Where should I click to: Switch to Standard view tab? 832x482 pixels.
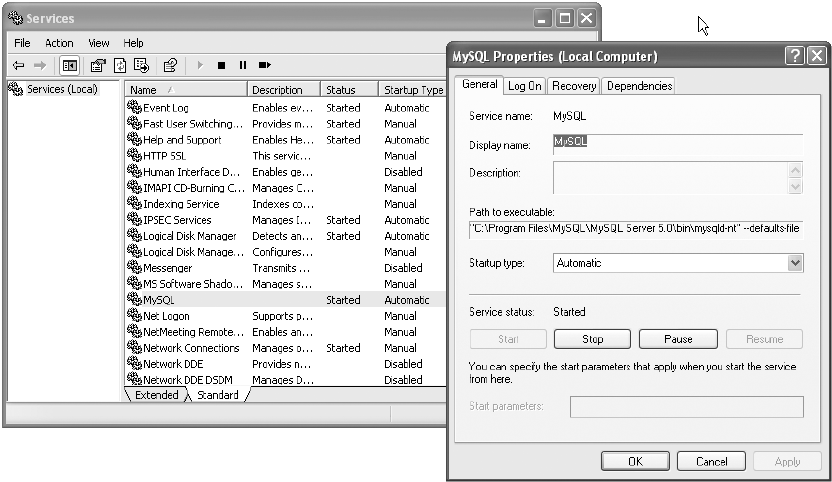point(218,395)
